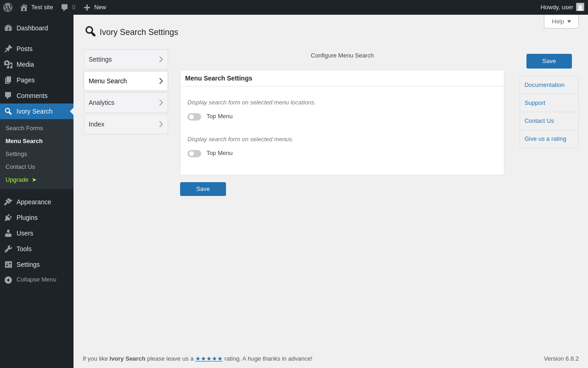Open the Analytics tab
This screenshot has height=368, width=588.
tap(126, 103)
